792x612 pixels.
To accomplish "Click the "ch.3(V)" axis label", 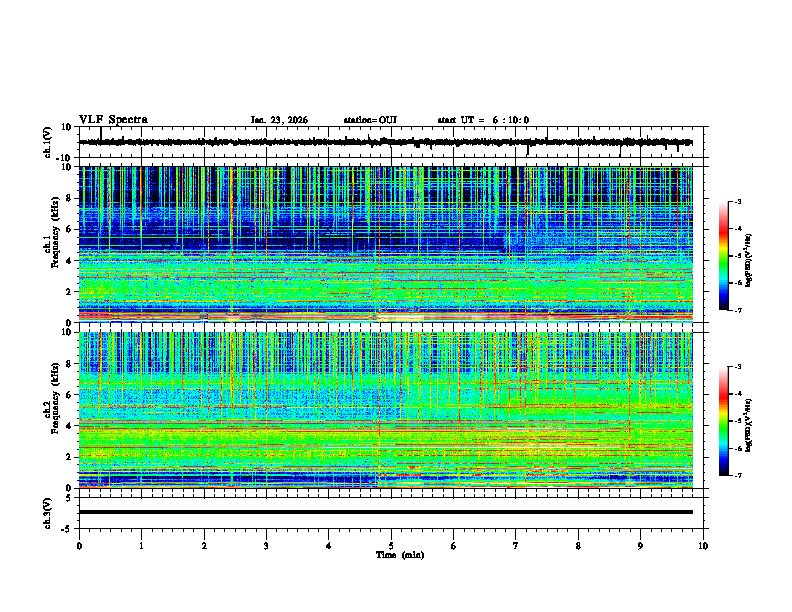I will 48,513.
